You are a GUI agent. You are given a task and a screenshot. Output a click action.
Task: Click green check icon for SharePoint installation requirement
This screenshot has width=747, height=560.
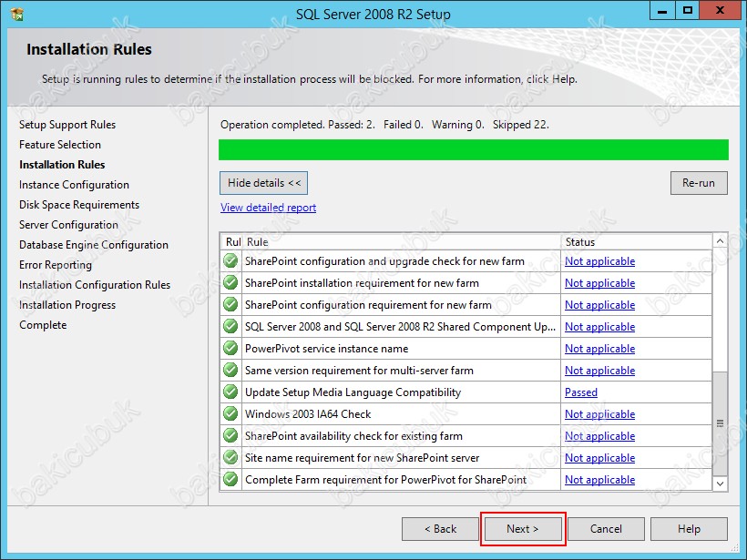point(230,283)
